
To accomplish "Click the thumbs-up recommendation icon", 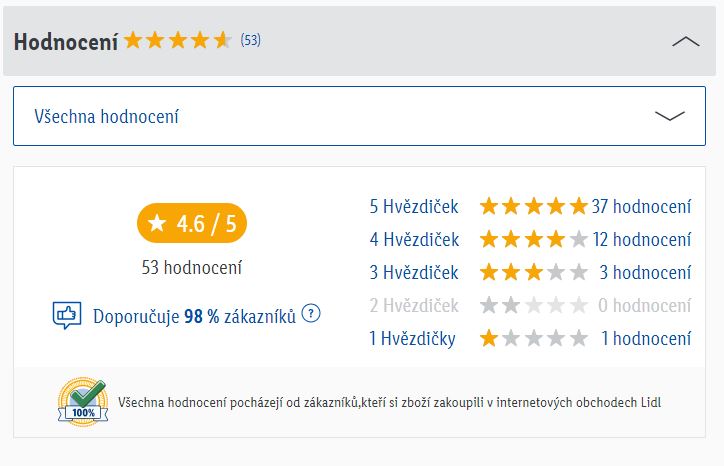I will point(66,316).
